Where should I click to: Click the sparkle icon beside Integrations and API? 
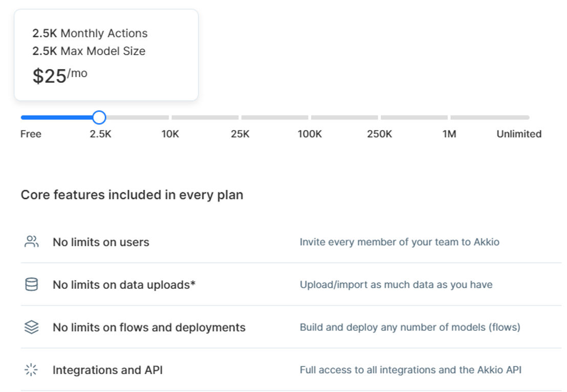31,370
